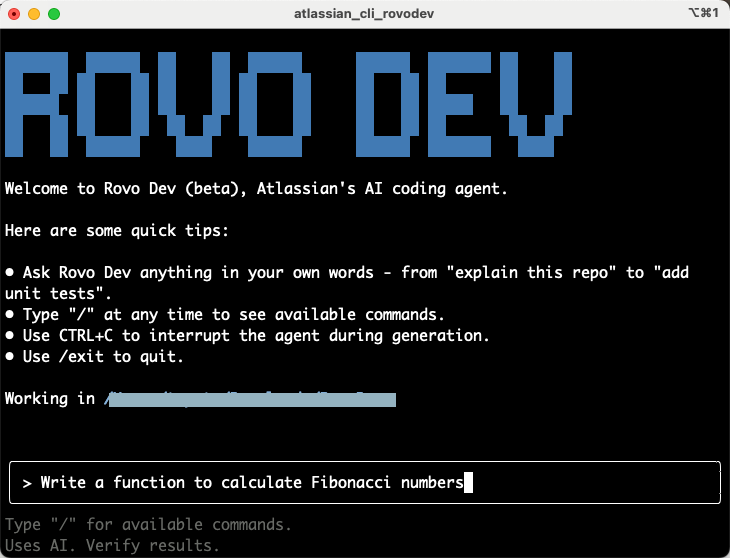Click the window title atlassian_cli_rovodev

coord(364,14)
